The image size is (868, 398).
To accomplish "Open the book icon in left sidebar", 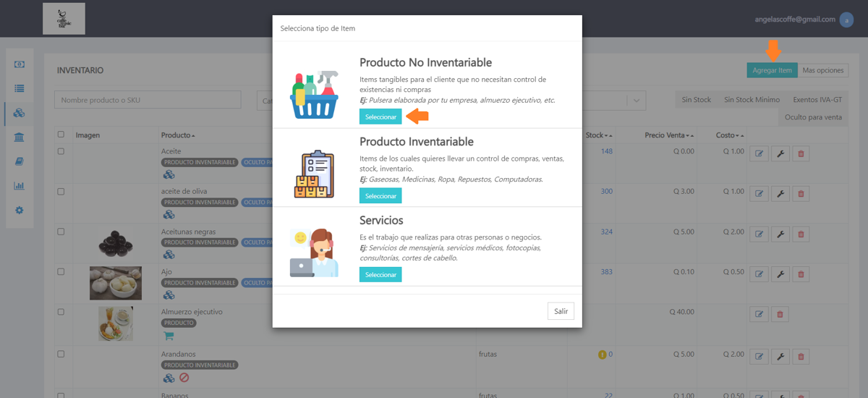I will (x=20, y=161).
